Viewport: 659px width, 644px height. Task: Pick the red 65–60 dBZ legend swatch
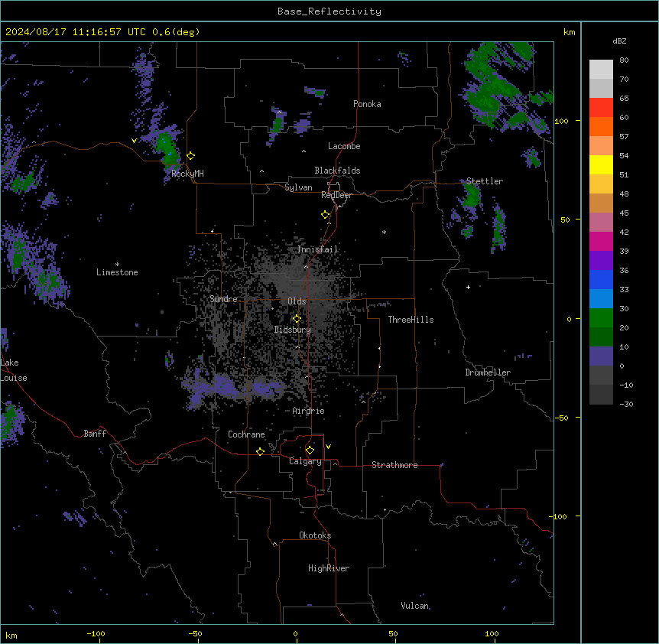[601, 107]
